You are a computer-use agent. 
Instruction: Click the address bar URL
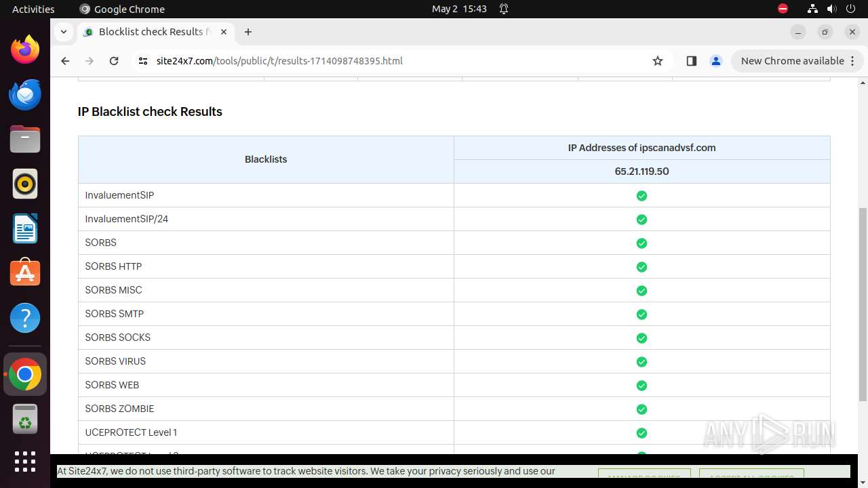[279, 61]
